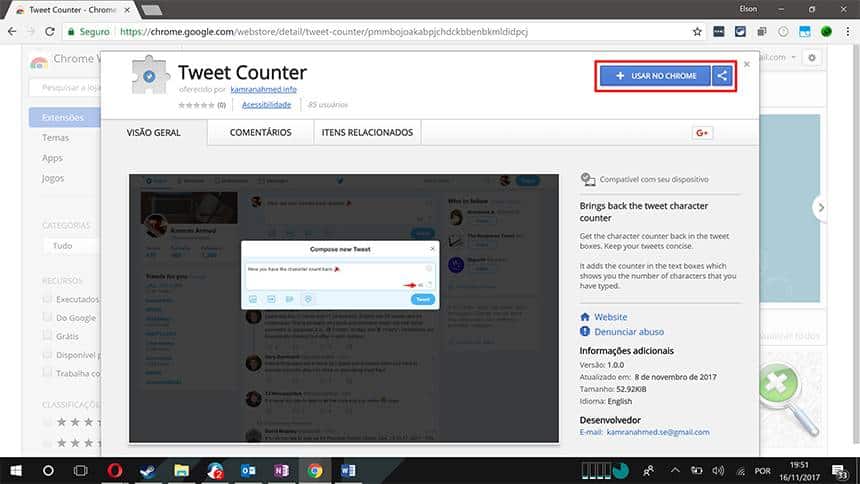Open OneNote from the taskbar

[x=281, y=471]
